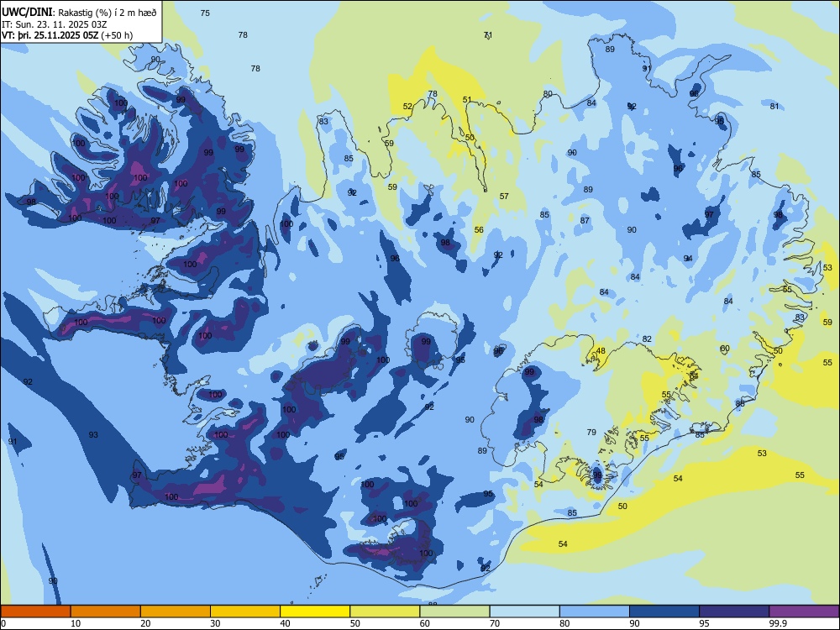Image resolution: width=840 pixels, height=630 pixels.
Task: Click the humidity value '52' on the map
Action: tap(407, 106)
